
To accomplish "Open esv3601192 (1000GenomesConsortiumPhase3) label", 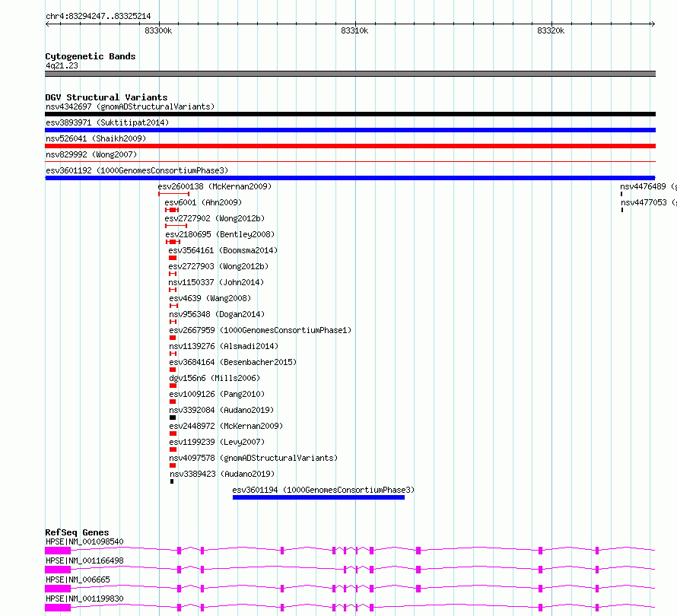I will pyautogui.click(x=137, y=170).
